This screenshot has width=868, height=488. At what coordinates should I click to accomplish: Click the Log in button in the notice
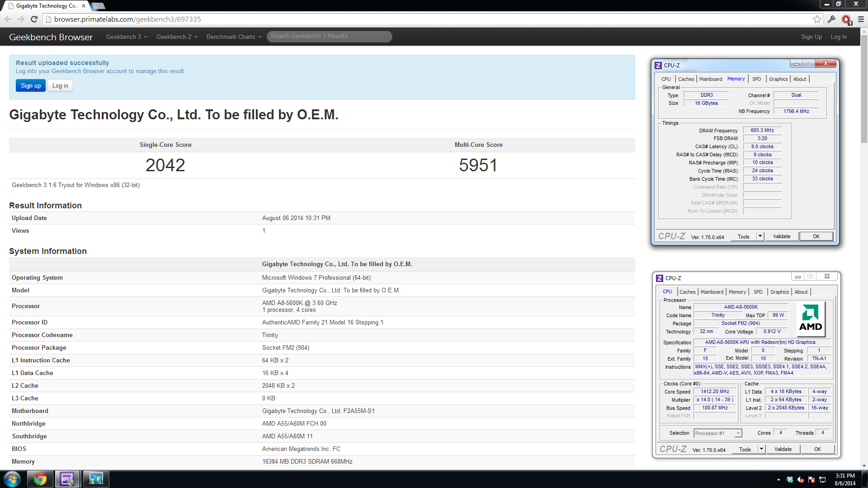[60, 85]
